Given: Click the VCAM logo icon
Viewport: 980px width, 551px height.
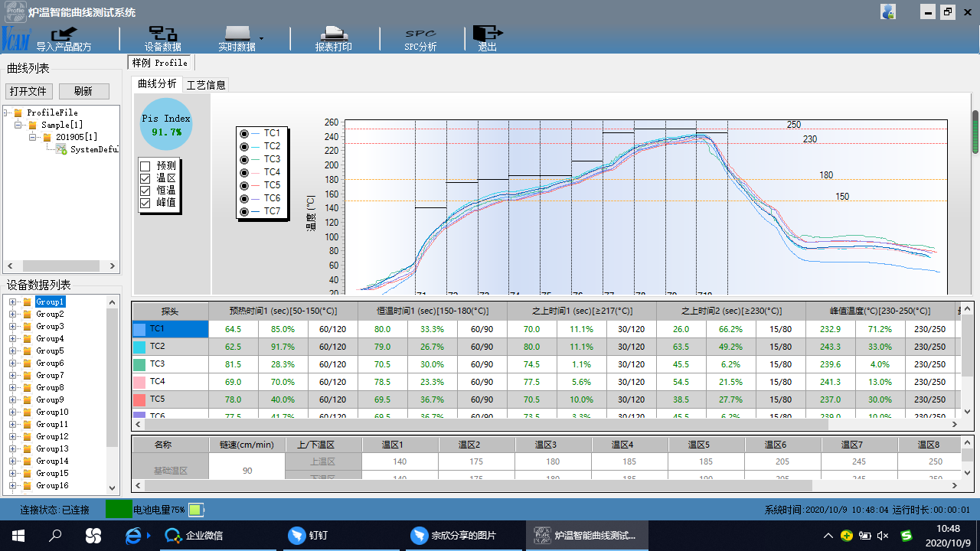Looking at the screenshot, I should pos(15,37).
